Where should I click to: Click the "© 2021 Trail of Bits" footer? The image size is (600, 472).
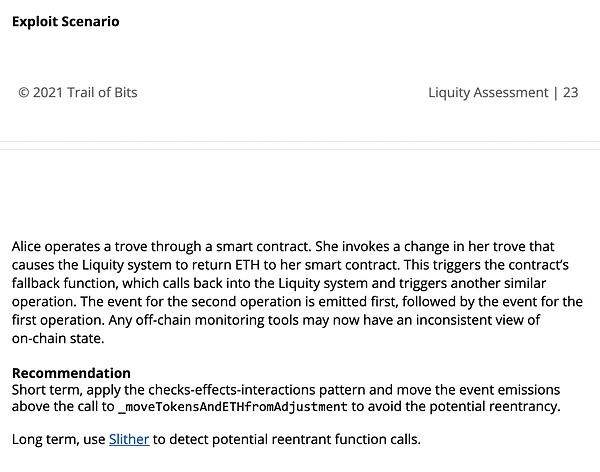(78, 93)
